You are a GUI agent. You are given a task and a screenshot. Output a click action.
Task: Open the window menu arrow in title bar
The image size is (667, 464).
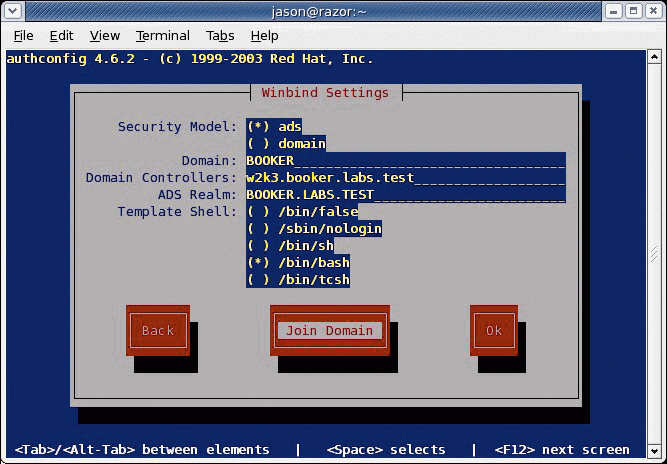[12, 11]
